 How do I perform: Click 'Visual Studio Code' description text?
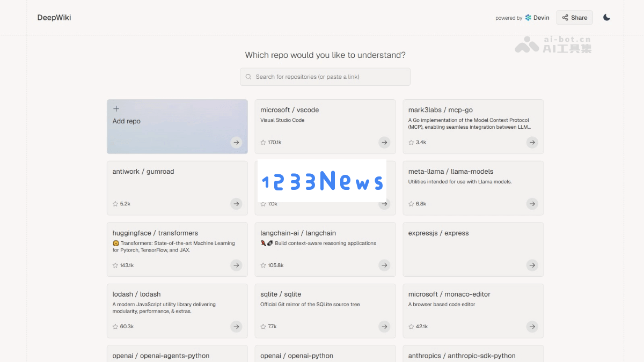(282, 120)
